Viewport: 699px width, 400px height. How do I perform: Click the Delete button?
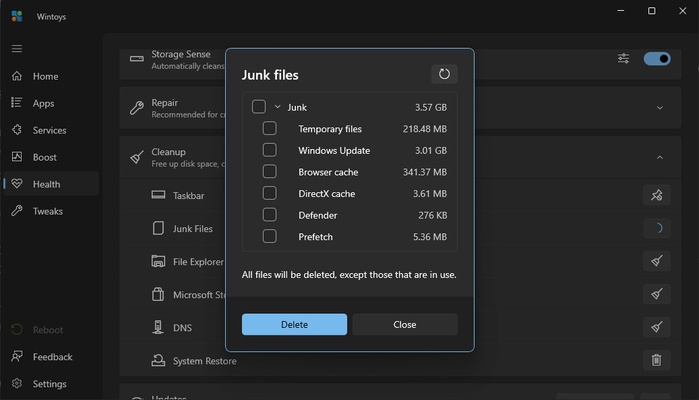pyautogui.click(x=294, y=324)
